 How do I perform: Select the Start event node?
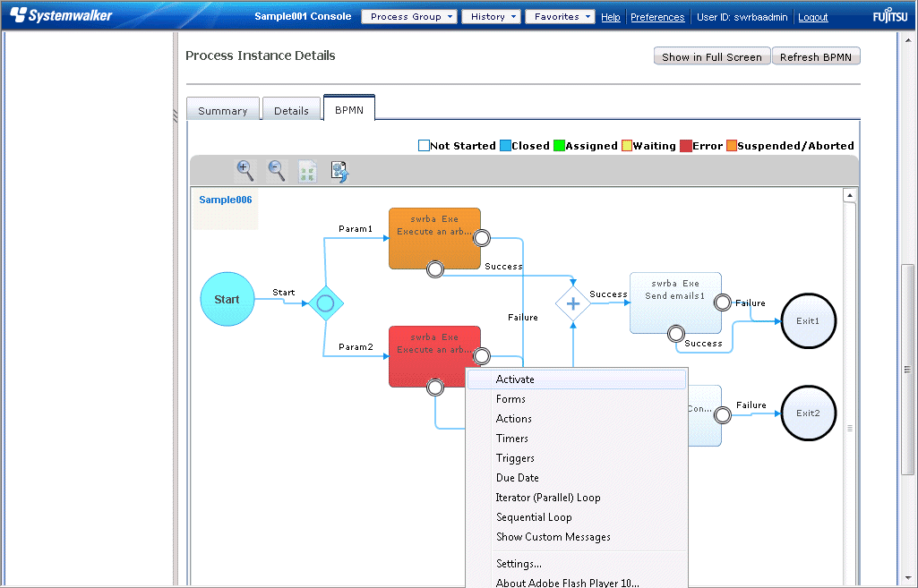(227, 299)
